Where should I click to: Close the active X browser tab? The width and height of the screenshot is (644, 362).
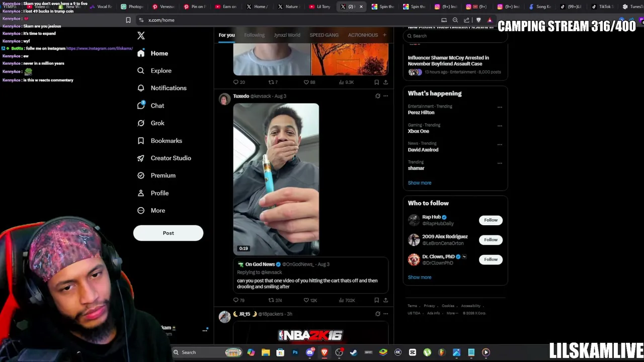coord(361,7)
